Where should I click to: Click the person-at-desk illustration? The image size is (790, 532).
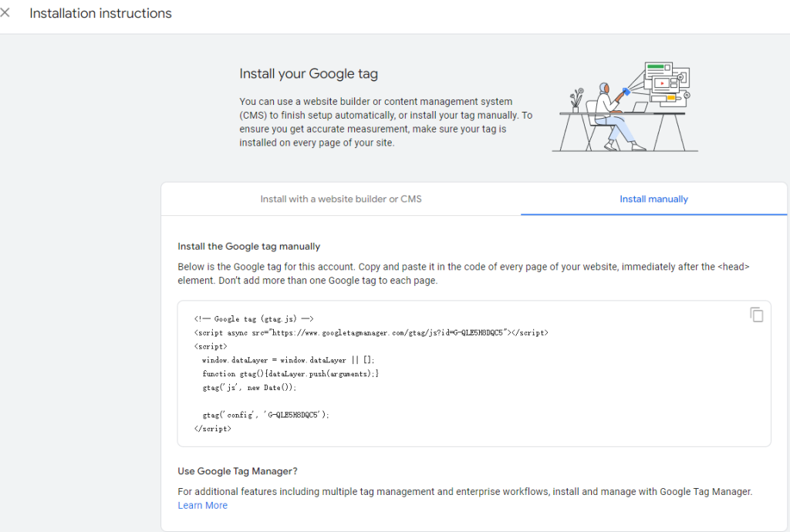point(624,108)
